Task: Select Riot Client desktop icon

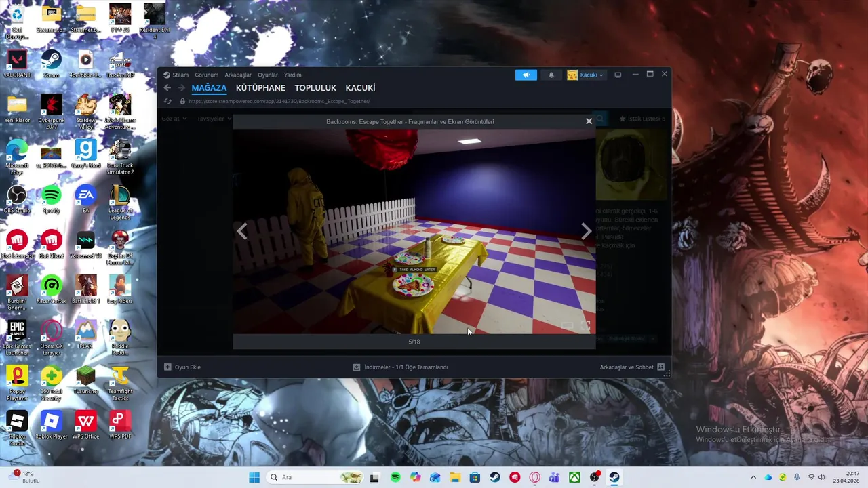Action: pyautogui.click(x=52, y=245)
